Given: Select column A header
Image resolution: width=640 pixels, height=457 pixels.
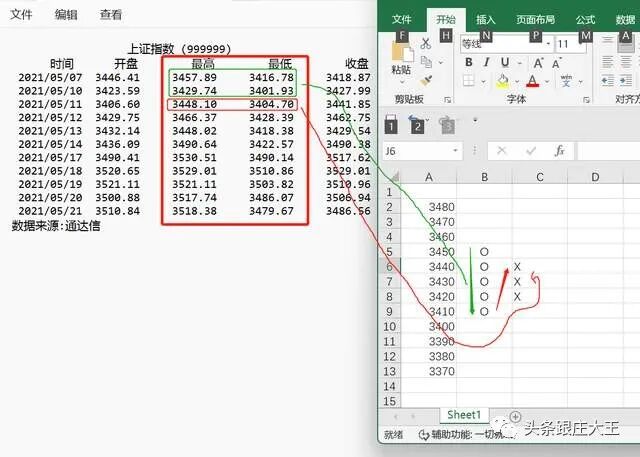Looking at the screenshot, I should 429,177.
